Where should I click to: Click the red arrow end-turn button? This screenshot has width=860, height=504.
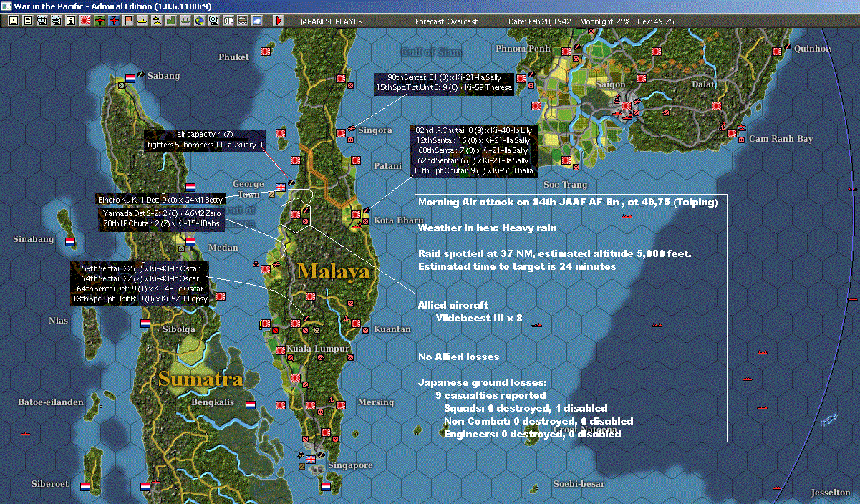tap(279, 21)
